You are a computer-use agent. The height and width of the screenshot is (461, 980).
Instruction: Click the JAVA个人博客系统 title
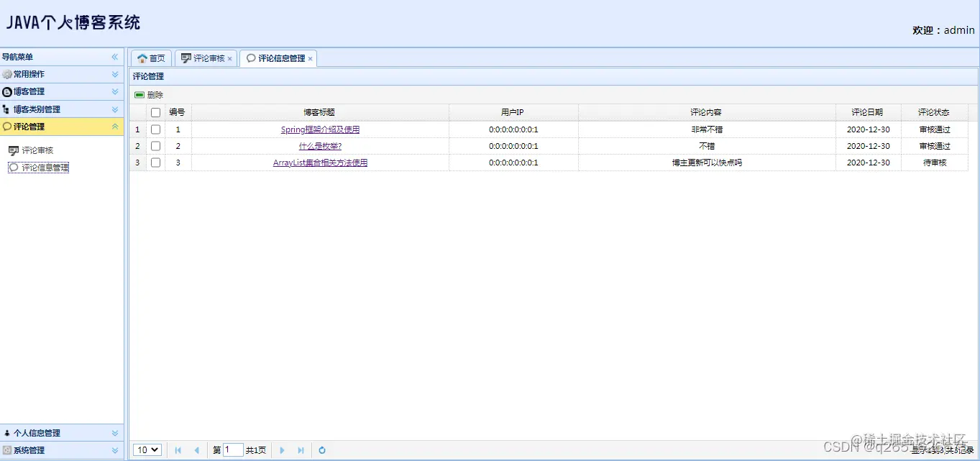[x=73, y=22]
